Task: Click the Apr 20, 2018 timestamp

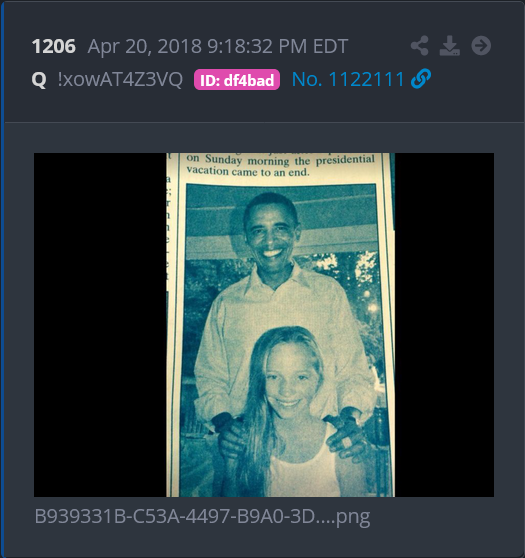Action: 217,47
